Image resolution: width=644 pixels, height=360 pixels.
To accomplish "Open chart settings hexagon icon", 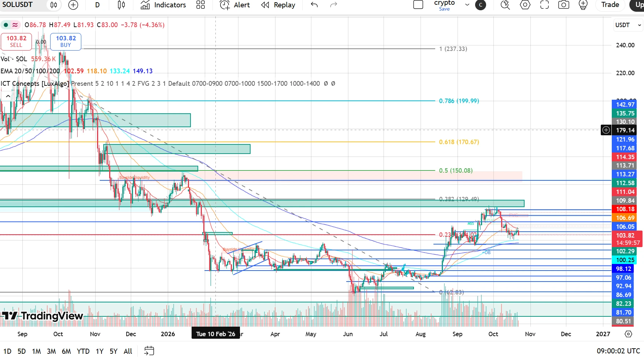I will click(x=525, y=5).
